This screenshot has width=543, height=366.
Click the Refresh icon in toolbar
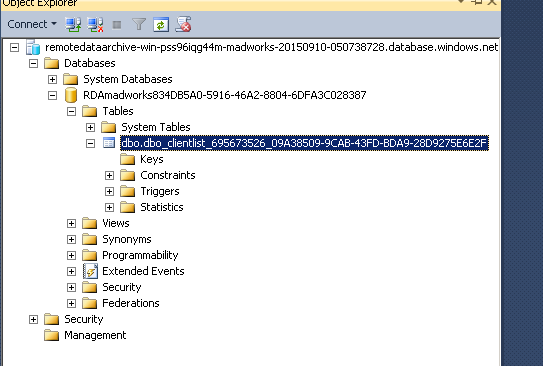[x=161, y=25]
